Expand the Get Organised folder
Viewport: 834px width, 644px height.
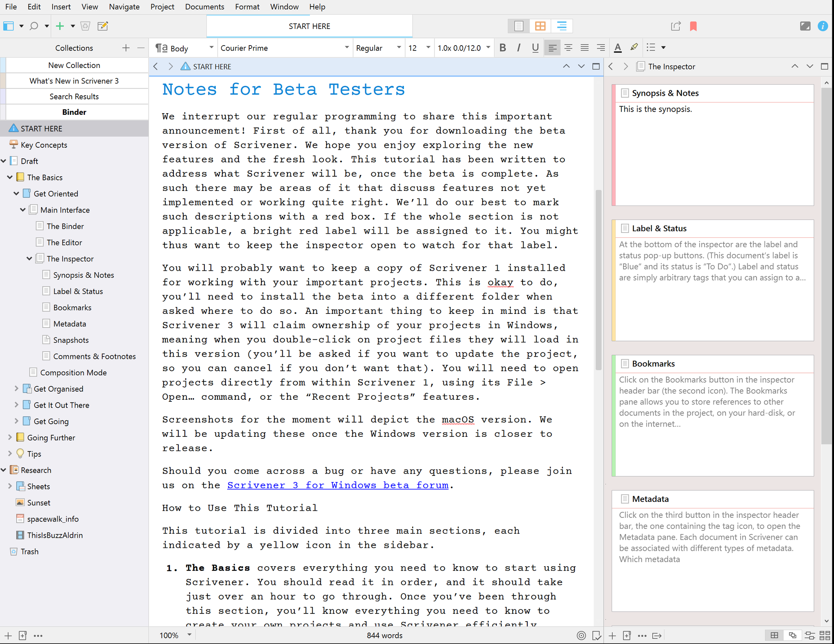pyautogui.click(x=17, y=389)
